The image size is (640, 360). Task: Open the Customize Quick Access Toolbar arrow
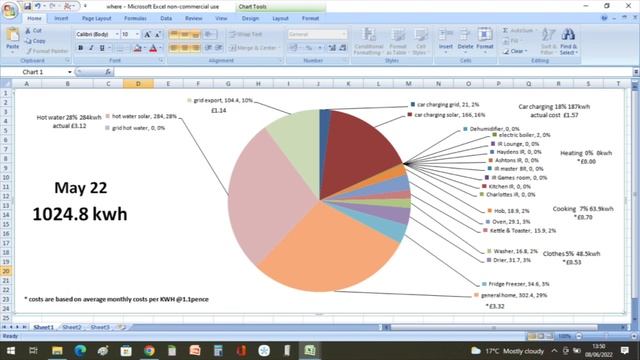(x=85, y=6)
